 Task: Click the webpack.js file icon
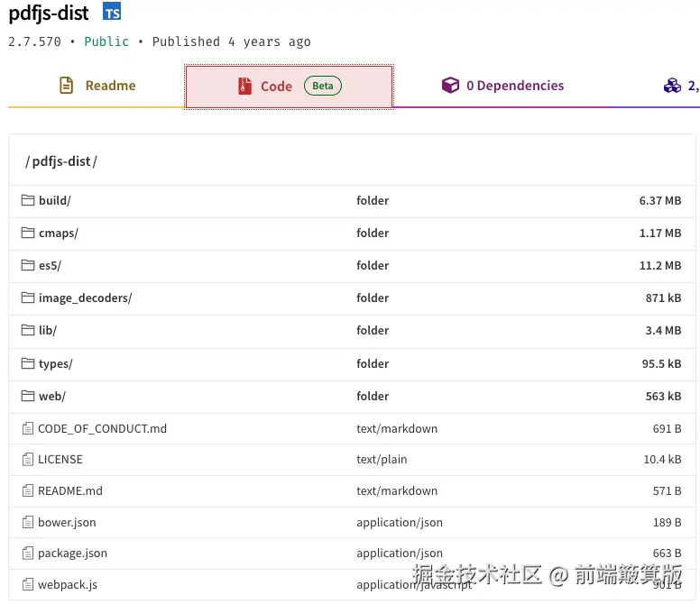tap(28, 584)
